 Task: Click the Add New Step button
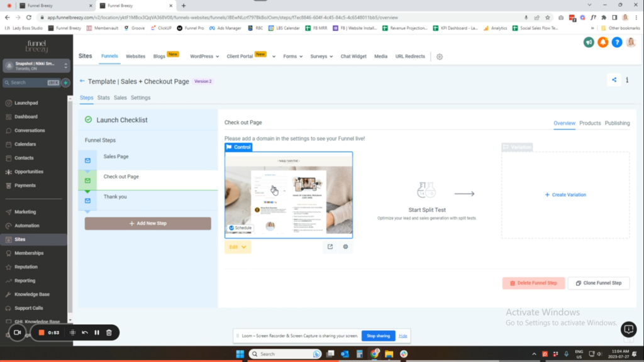point(148,223)
